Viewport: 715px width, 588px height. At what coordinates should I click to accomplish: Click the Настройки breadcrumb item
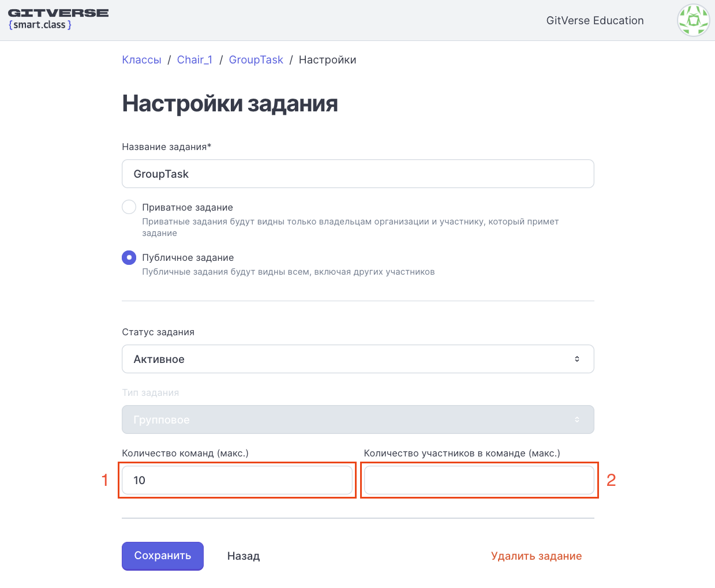tap(327, 60)
